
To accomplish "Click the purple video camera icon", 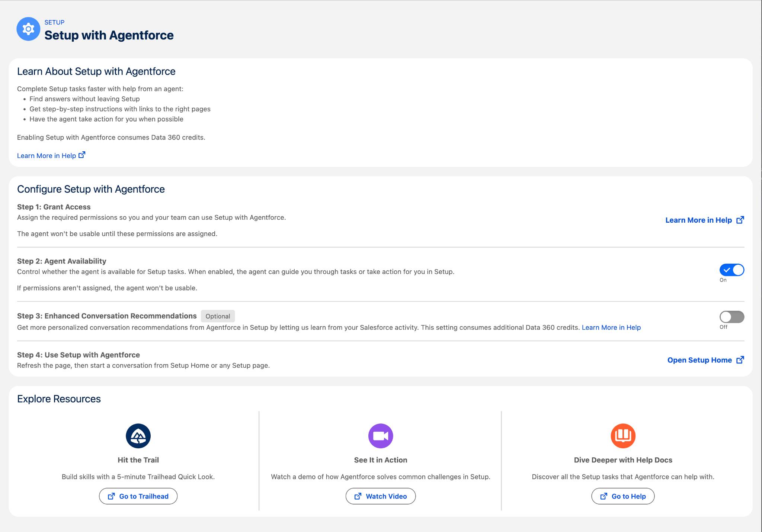I will tap(381, 436).
